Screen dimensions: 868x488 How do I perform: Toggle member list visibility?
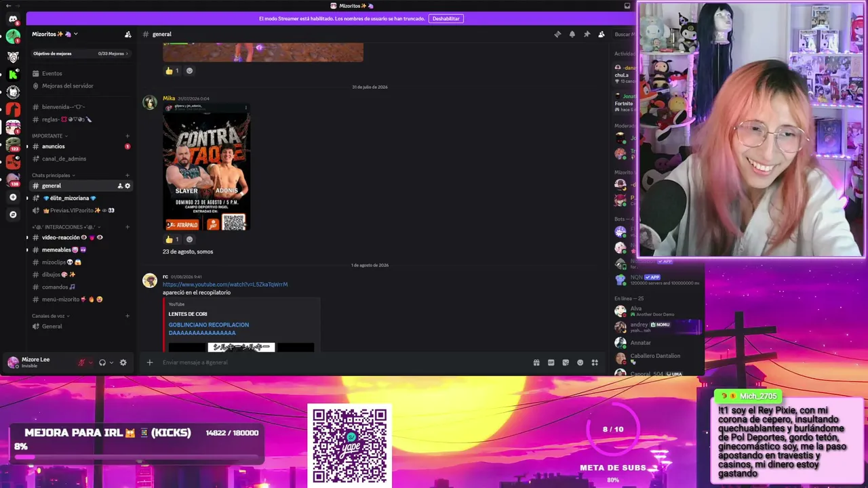tap(601, 34)
